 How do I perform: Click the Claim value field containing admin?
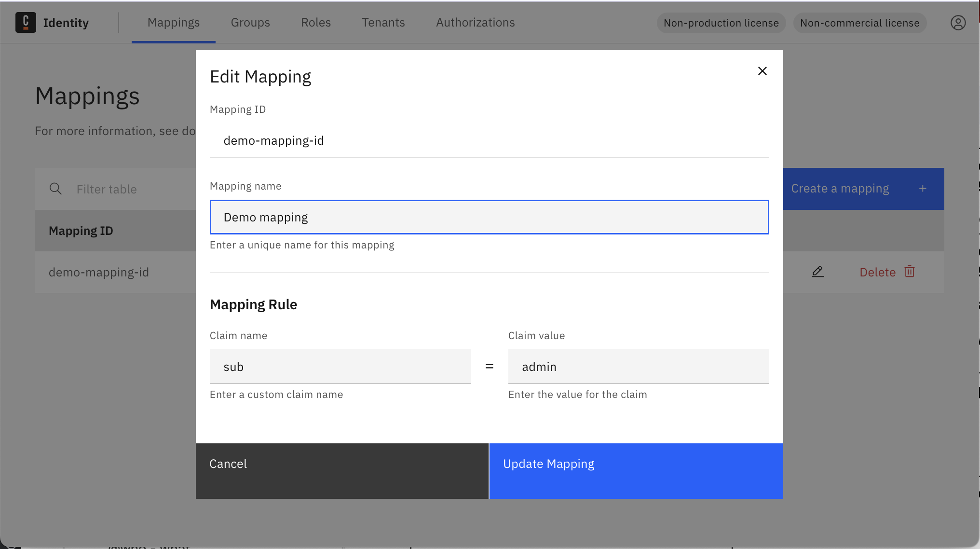639,367
